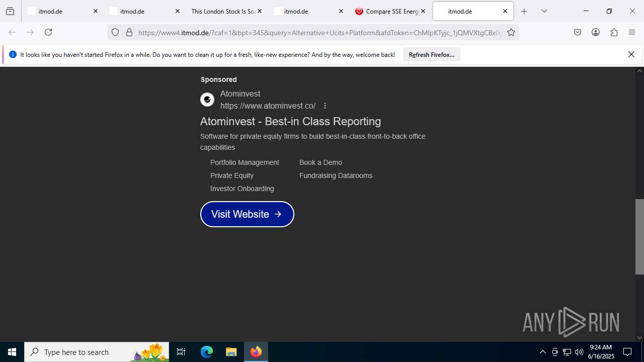The height and width of the screenshot is (362, 644).
Task: Click the page vertical scrollbar thumb
Action: pyautogui.click(x=639, y=236)
